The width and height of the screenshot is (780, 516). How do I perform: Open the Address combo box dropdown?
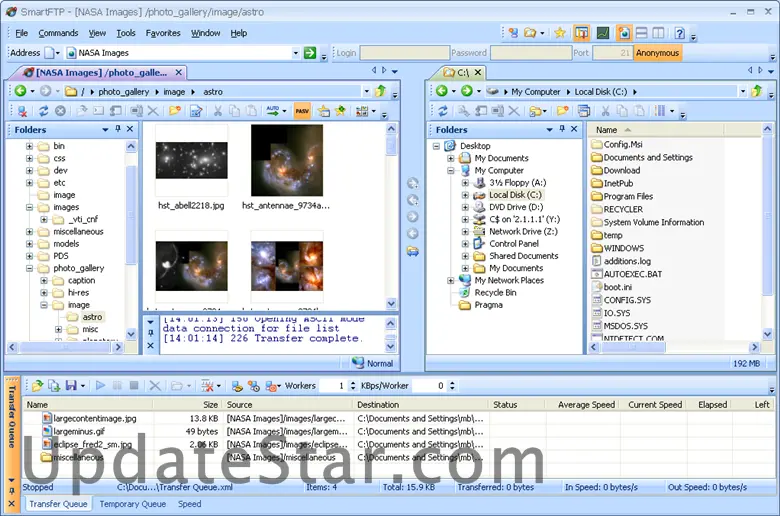(x=295, y=53)
